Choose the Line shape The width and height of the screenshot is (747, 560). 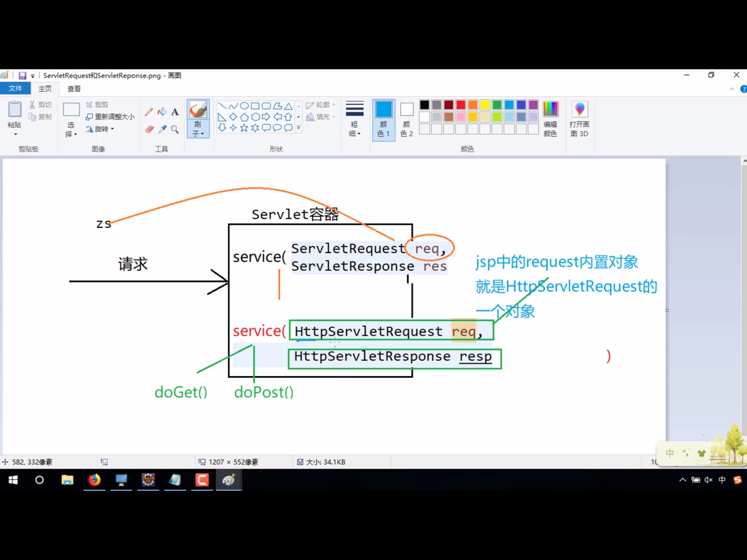tap(222, 106)
